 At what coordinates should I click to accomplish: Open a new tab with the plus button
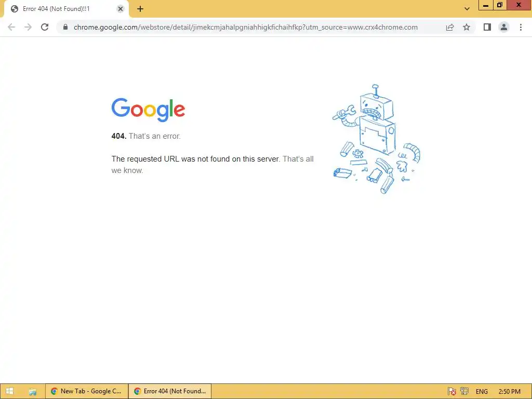[140, 9]
